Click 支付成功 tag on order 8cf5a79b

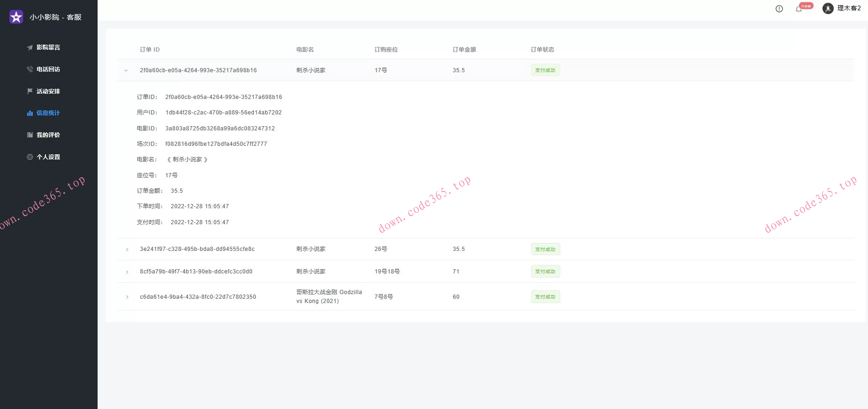click(x=545, y=272)
